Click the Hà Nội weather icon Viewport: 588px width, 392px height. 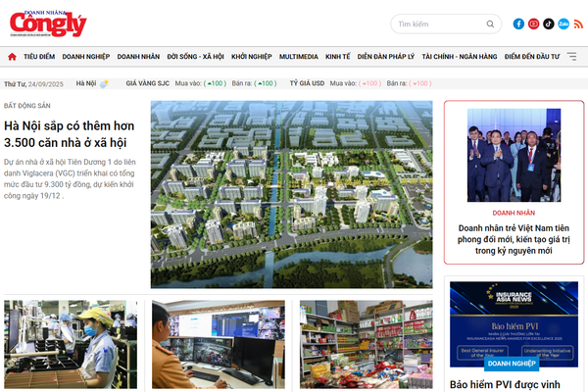coord(104,84)
